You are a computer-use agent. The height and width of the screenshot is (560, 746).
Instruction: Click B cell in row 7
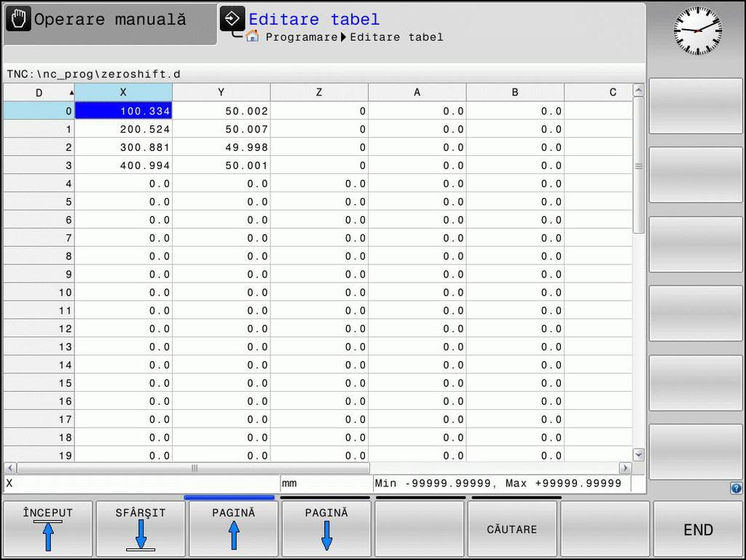[515, 237]
